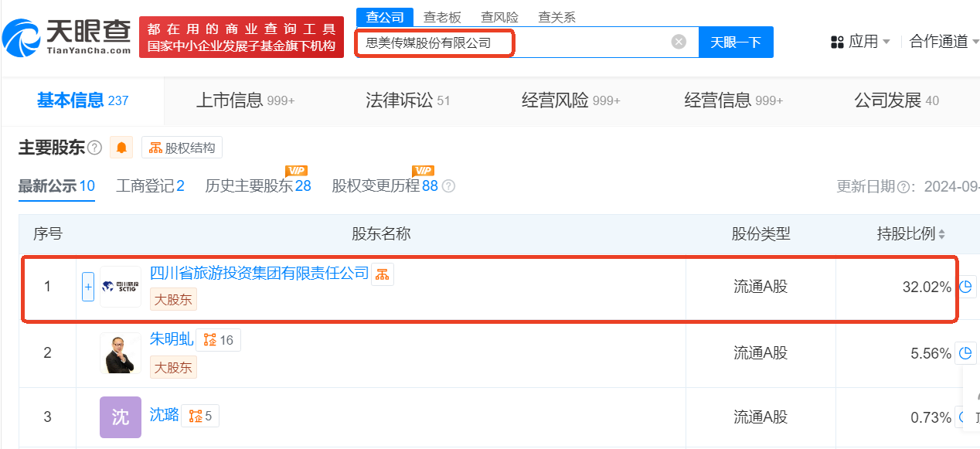The image size is (980, 449).
Task: Click the help icon after 股权变更历程 88
Action: (448, 186)
